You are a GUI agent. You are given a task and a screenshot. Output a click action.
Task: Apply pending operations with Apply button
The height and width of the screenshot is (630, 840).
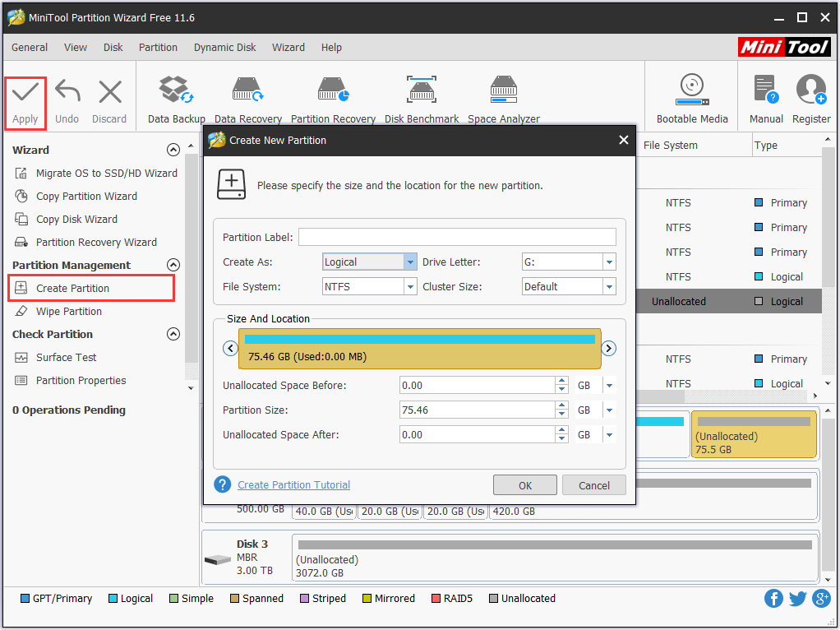tap(25, 103)
